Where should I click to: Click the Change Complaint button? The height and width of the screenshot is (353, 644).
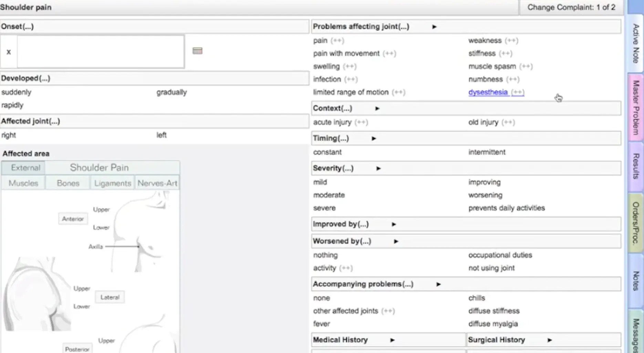coord(571,7)
